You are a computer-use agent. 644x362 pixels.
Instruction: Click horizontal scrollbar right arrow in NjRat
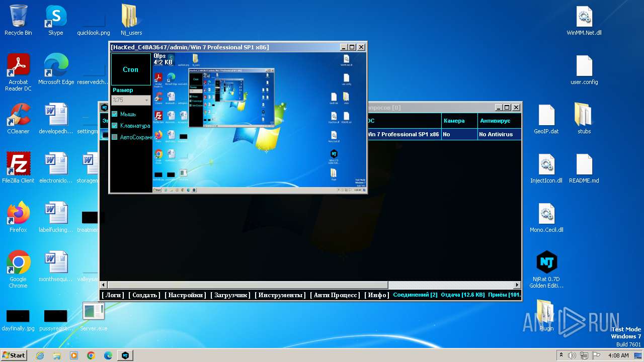(x=517, y=285)
